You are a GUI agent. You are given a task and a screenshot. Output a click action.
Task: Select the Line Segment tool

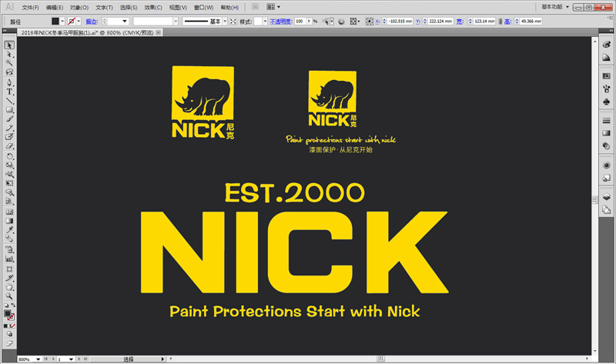[9, 101]
